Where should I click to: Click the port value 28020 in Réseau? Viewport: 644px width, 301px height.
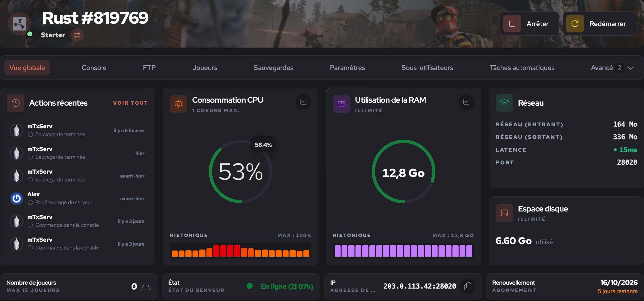627,162
